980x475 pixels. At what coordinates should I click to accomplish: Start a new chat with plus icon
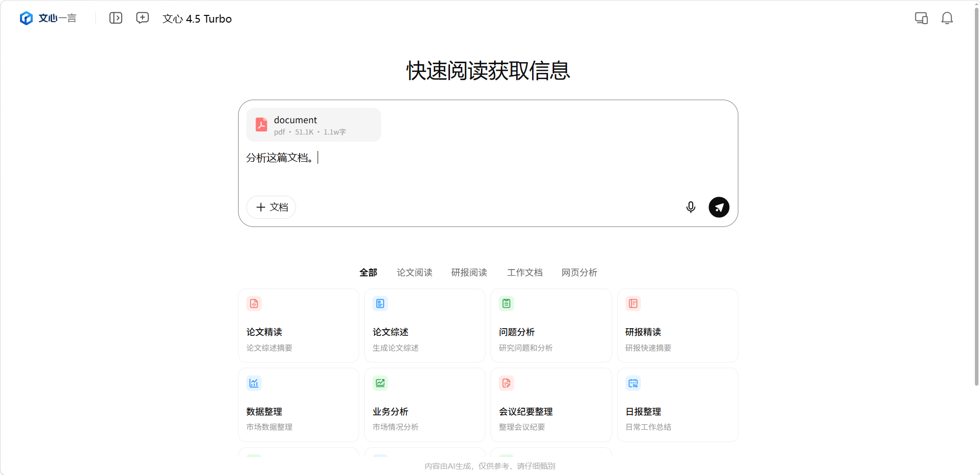[x=143, y=18]
